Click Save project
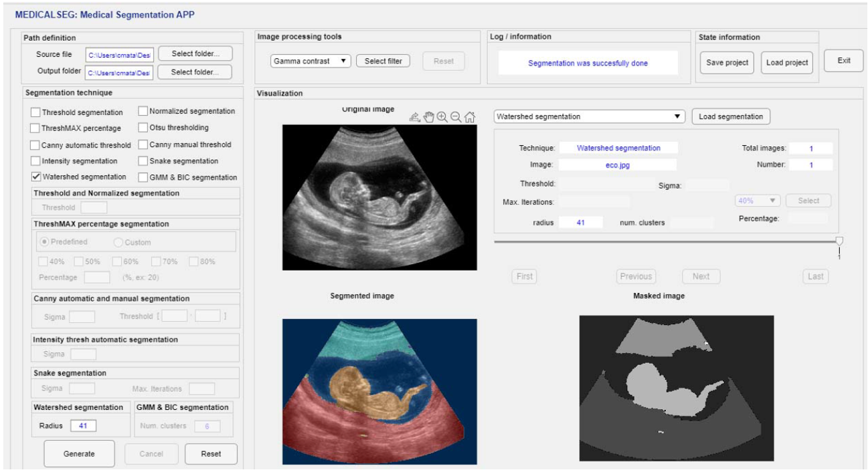The height and width of the screenshot is (472, 868). pos(727,63)
